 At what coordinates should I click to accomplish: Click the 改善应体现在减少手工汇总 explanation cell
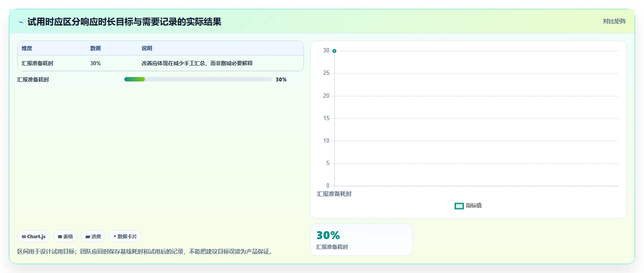197,63
